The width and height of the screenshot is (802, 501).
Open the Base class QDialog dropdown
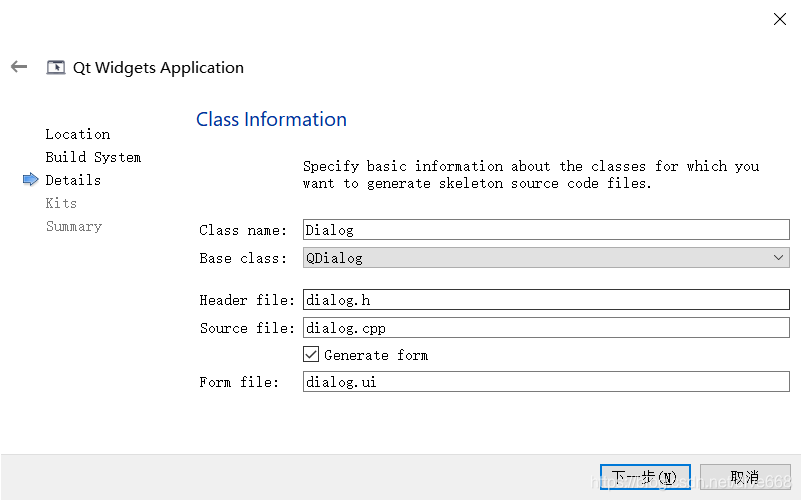(x=546, y=258)
